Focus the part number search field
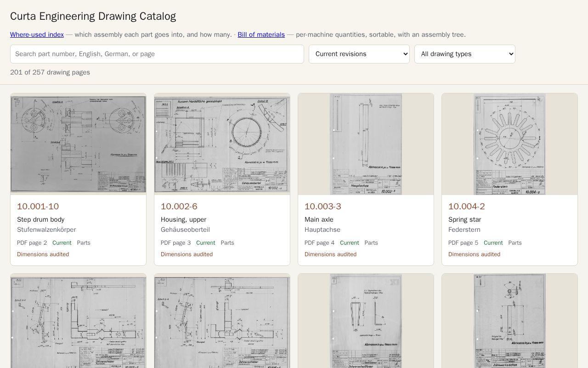Image resolution: width=588 pixels, height=368 pixels. (x=157, y=54)
